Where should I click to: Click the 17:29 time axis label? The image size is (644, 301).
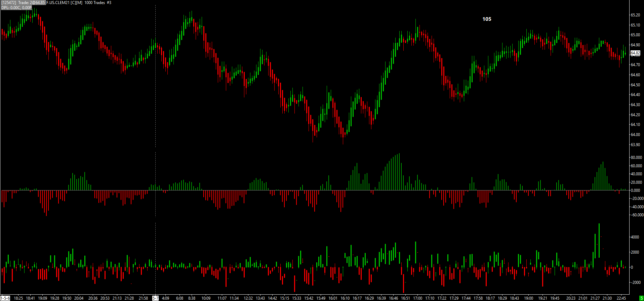coord(454,298)
